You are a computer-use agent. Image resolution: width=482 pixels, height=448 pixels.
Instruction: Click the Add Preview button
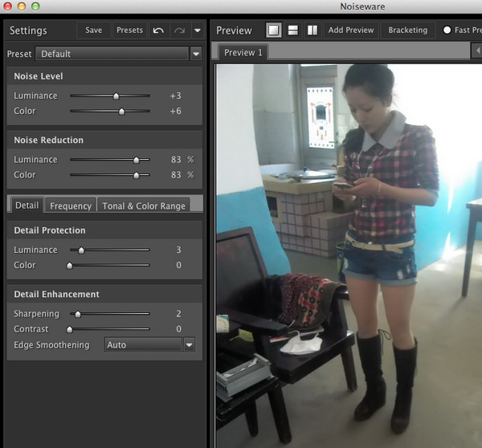[351, 31]
